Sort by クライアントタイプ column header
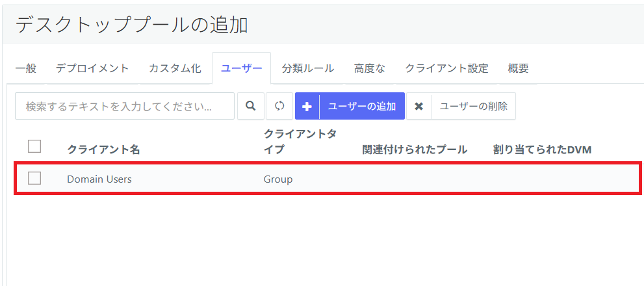The height and width of the screenshot is (286, 644). click(300, 142)
